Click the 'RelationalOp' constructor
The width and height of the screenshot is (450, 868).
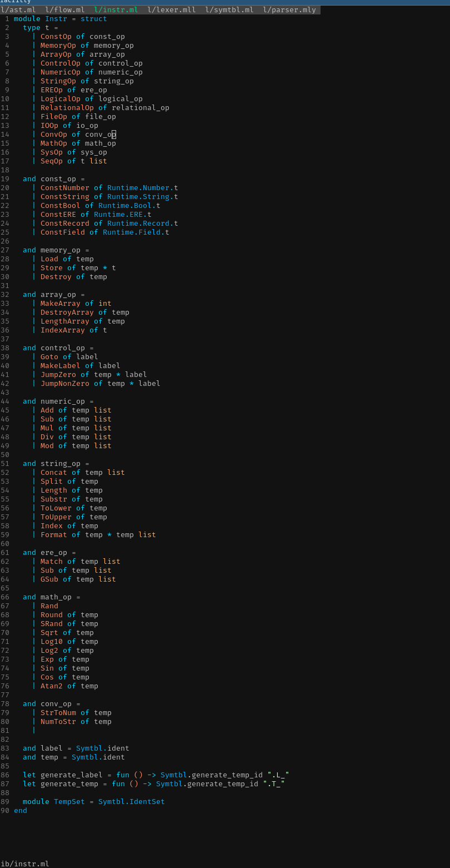point(67,108)
